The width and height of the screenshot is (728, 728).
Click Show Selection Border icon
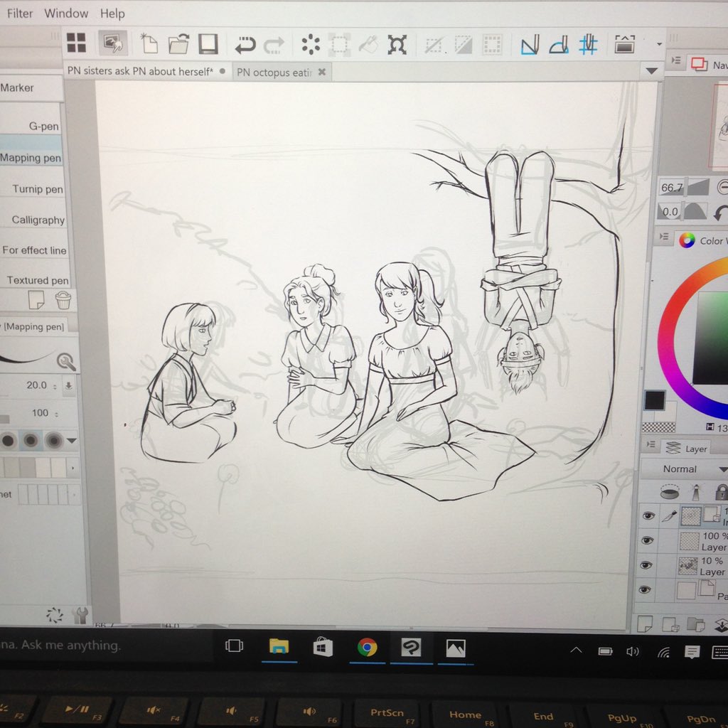pyautogui.click(x=492, y=45)
